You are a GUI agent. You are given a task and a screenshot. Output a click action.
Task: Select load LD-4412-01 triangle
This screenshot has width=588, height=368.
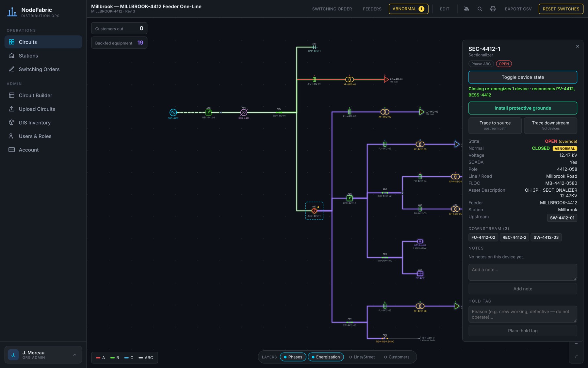386,79
